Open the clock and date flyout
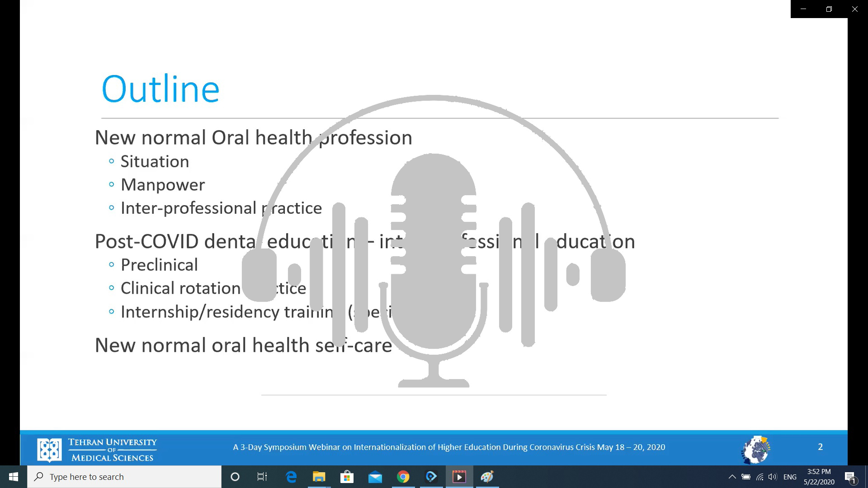The width and height of the screenshot is (868, 488). pyautogui.click(x=819, y=477)
